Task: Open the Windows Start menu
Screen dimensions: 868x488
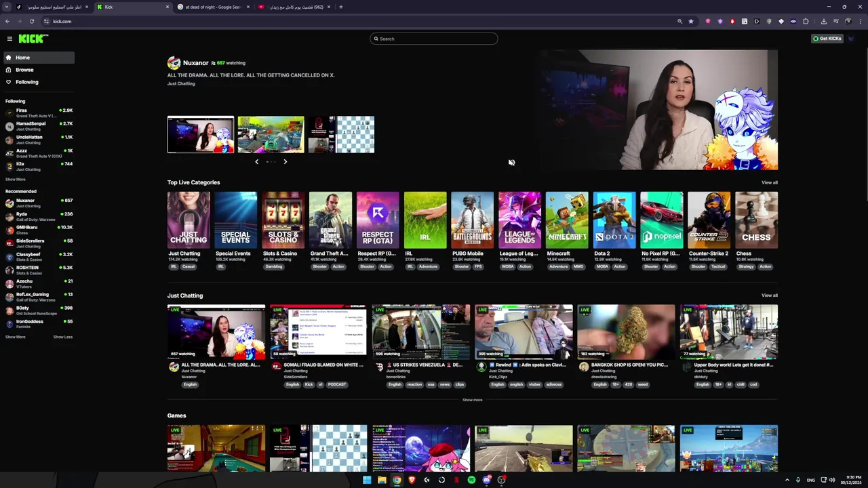Action: 367,480
